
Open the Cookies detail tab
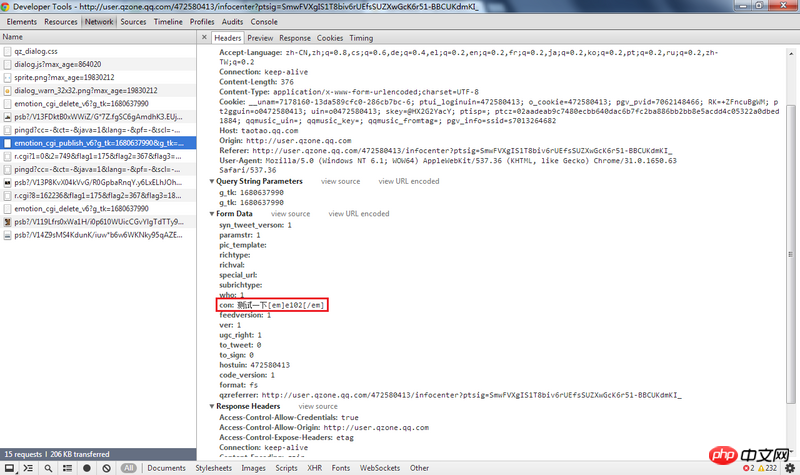click(x=330, y=38)
